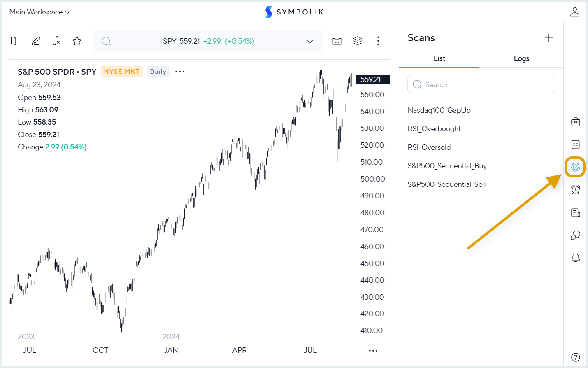Switch to the Logs tab

tap(521, 58)
